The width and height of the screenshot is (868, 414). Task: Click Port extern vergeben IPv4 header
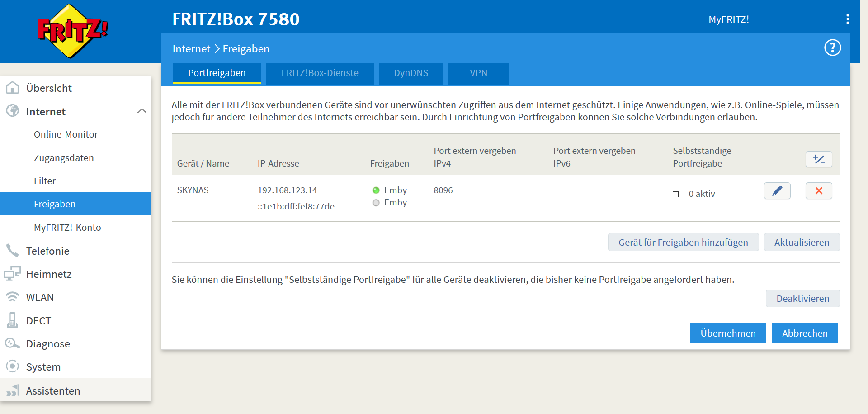[475, 157]
